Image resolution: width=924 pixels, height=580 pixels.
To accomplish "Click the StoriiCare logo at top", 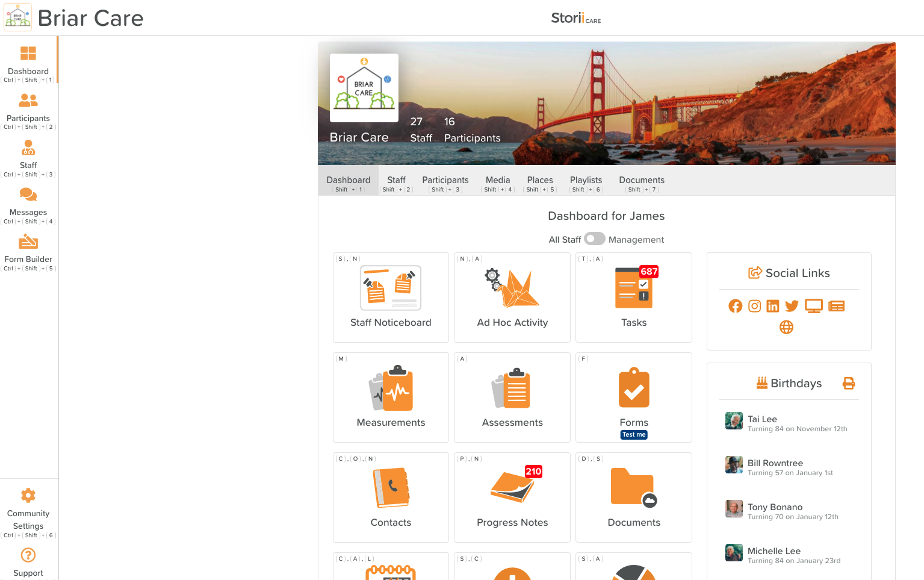I will tap(575, 18).
